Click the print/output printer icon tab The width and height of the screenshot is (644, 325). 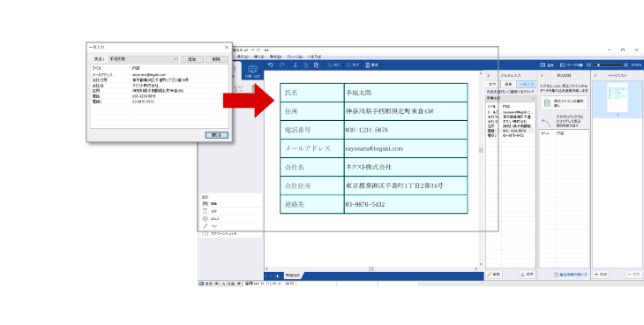pos(252,72)
